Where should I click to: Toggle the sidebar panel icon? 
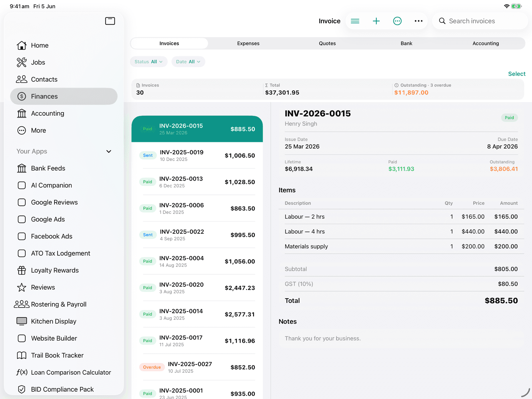tap(110, 21)
